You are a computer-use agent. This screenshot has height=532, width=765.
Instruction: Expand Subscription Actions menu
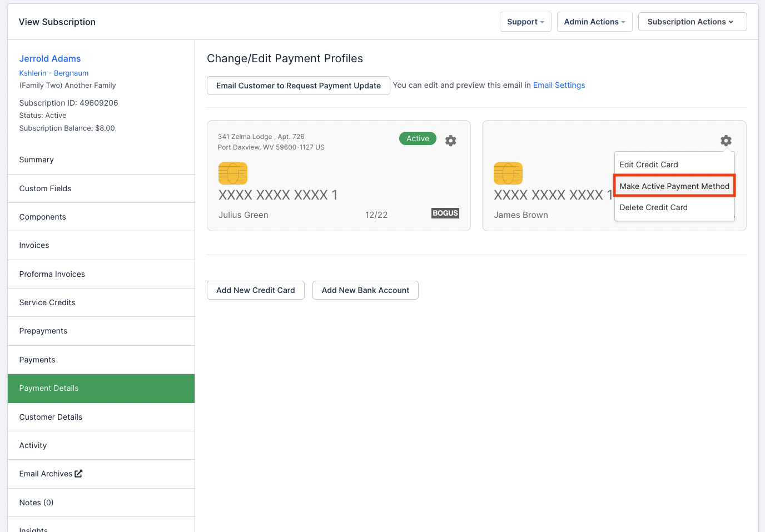coord(692,22)
